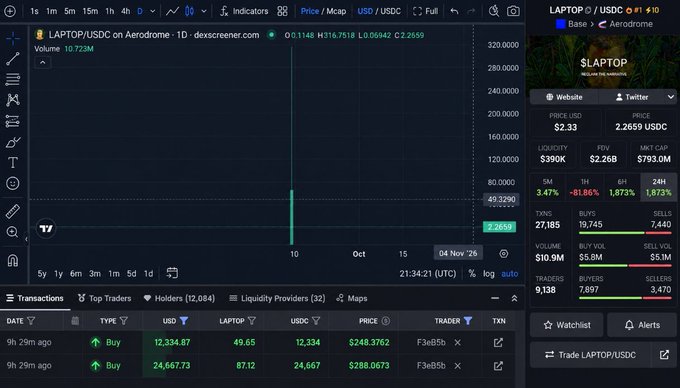Open the Alerts button
Image resolution: width=680 pixels, height=388 pixels.
coord(642,325)
